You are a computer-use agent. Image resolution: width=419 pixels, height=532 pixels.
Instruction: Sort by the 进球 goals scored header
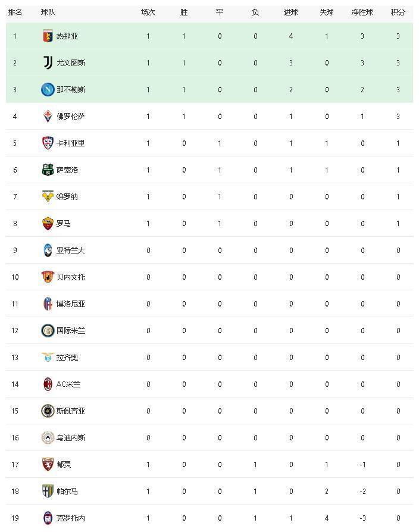(x=291, y=12)
